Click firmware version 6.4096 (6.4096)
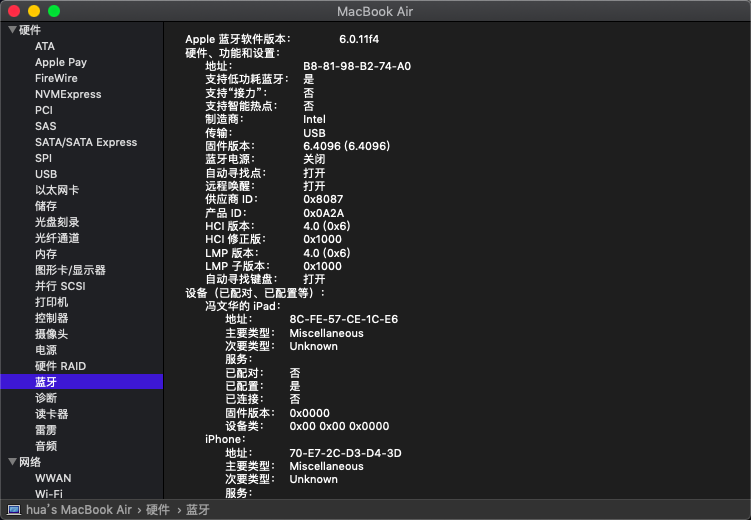The height and width of the screenshot is (520, 751). coord(346,146)
